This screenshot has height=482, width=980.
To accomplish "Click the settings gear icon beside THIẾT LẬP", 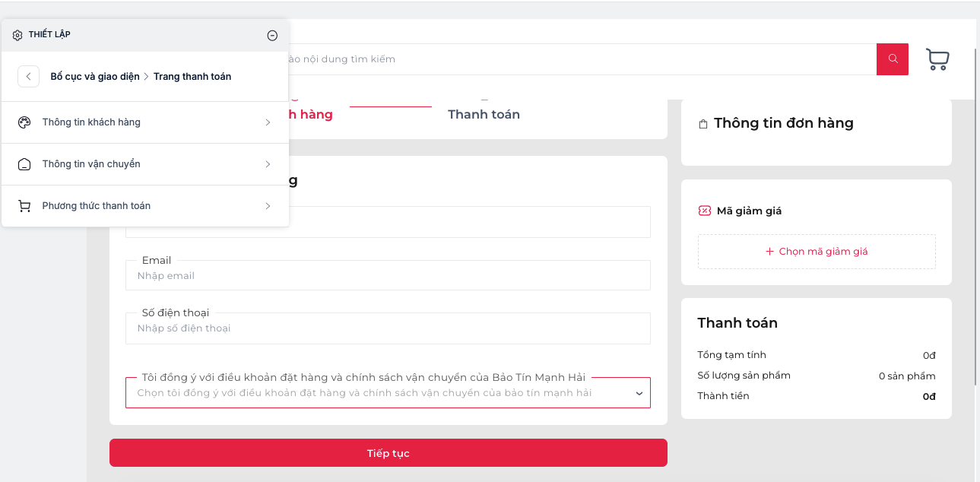I will click(x=17, y=35).
